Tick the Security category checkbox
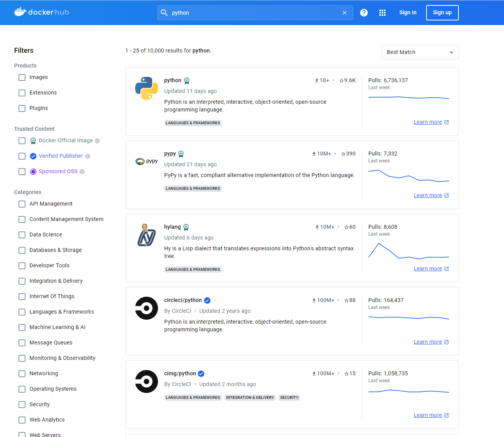The width and height of the screenshot is (504, 437). [x=22, y=405]
